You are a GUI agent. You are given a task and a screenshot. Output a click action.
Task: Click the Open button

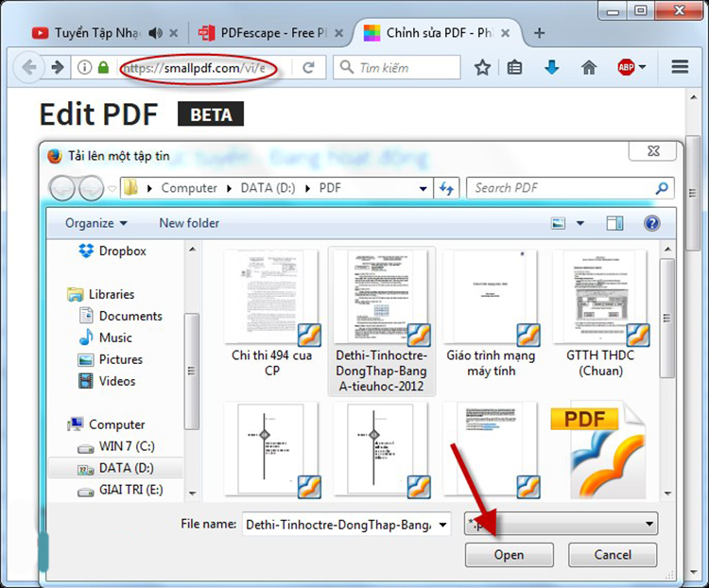click(510, 555)
